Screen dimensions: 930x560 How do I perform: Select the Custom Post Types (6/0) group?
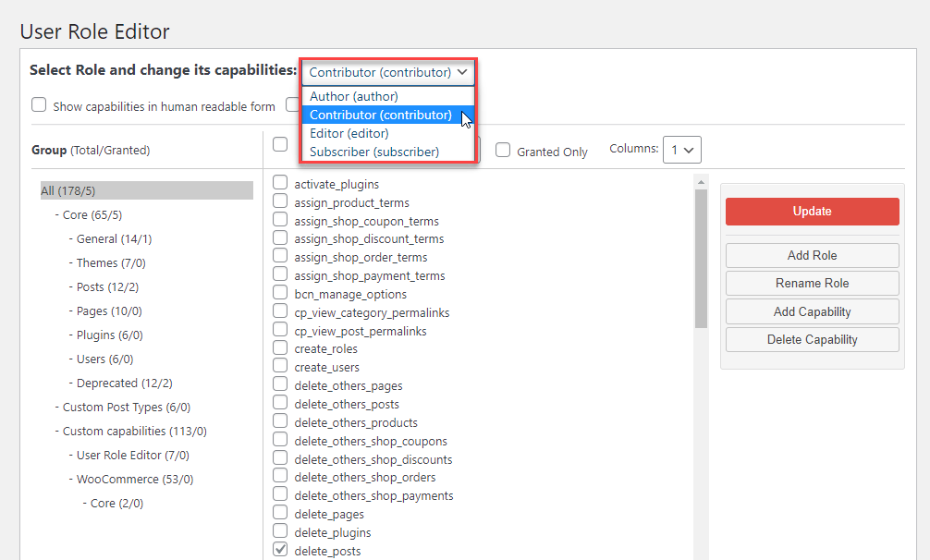(127, 408)
